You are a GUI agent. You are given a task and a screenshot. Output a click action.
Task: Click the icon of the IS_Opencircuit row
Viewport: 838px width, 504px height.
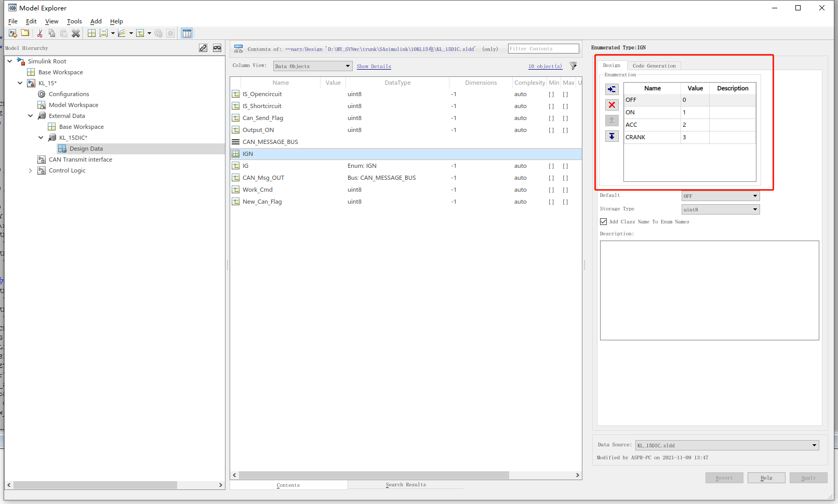pos(236,94)
